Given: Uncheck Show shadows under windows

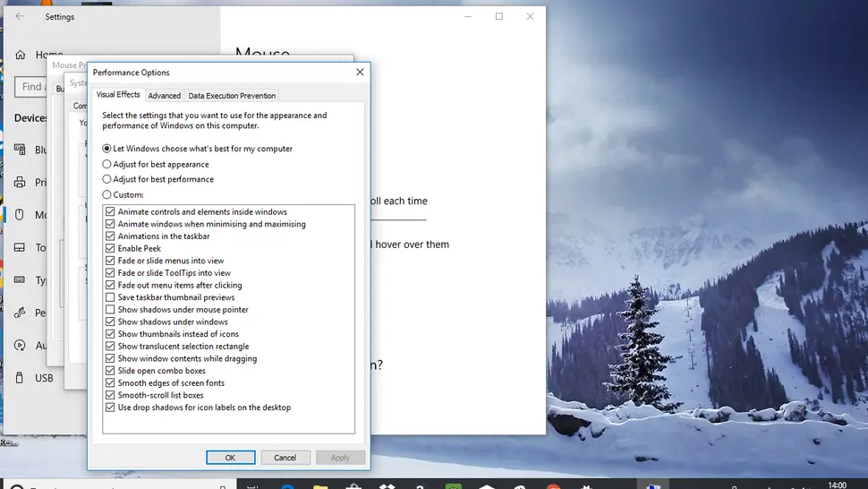Looking at the screenshot, I should (110, 322).
